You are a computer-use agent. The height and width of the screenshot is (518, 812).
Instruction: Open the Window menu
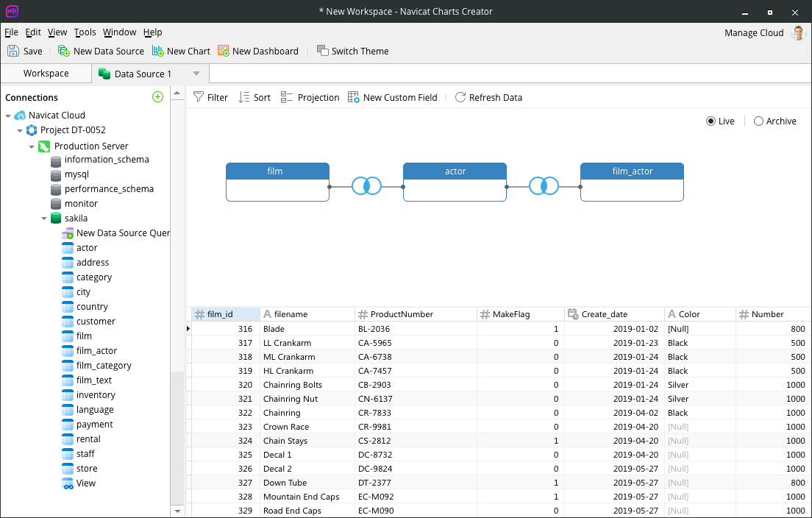(x=120, y=32)
